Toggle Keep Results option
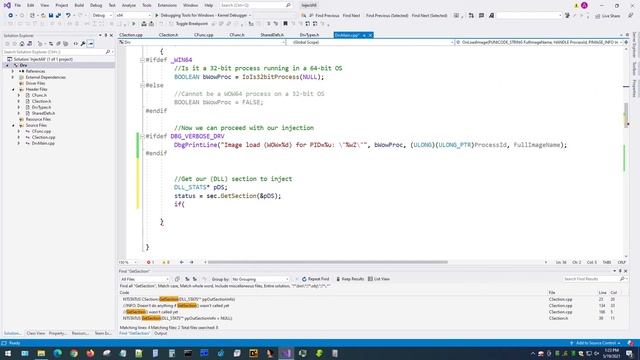This screenshot has height=360, width=640. [350, 279]
